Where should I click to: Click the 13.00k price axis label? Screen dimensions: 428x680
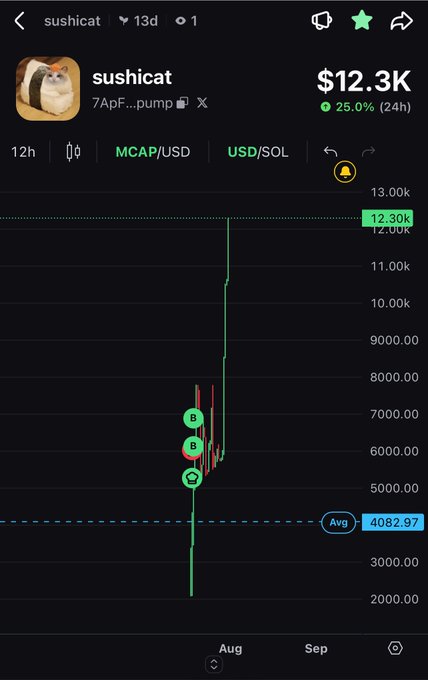(x=390, y=192)
